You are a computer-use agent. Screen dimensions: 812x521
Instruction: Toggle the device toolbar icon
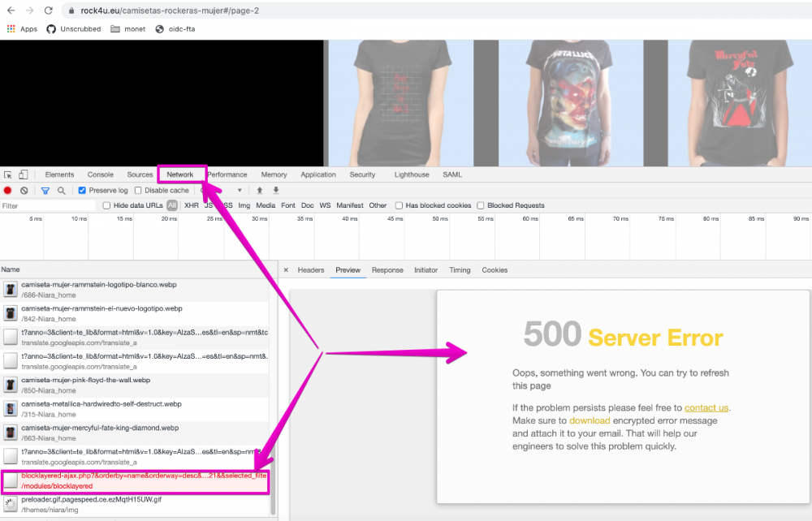point(24,174)
